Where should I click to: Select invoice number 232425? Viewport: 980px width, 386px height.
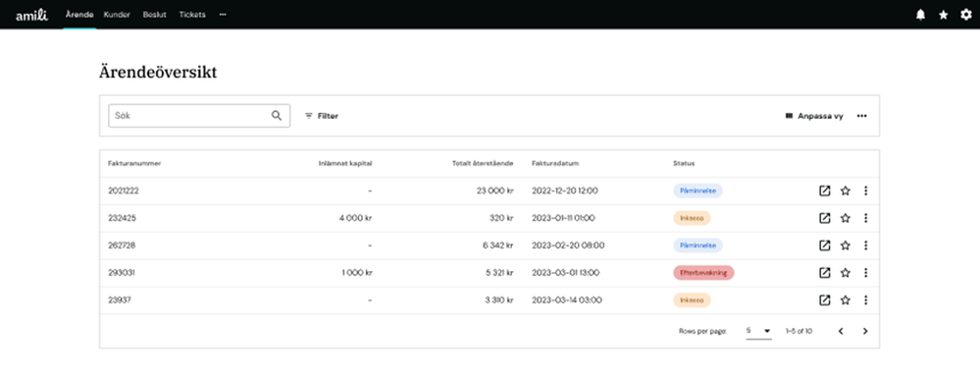coord(122,218)
